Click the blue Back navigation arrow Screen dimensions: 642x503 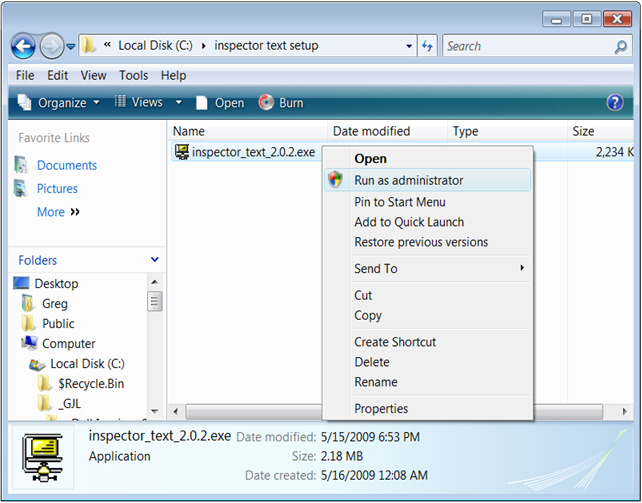coord(23,46)
